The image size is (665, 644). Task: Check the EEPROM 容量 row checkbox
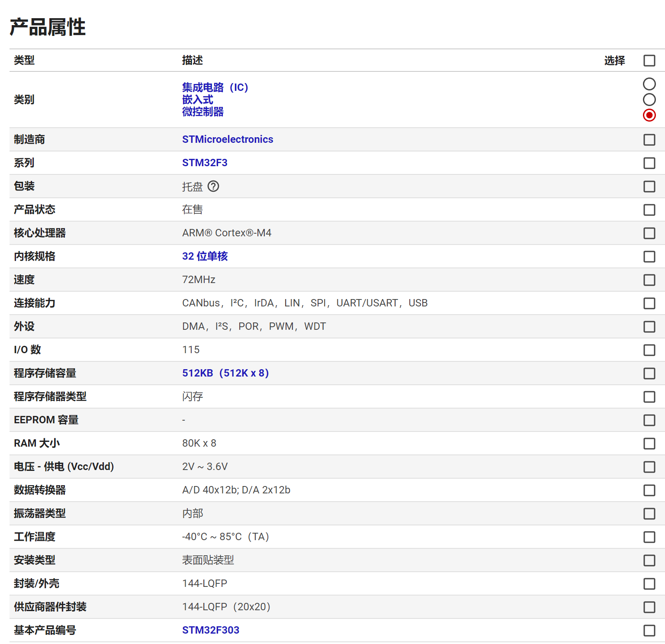[649, 420]
